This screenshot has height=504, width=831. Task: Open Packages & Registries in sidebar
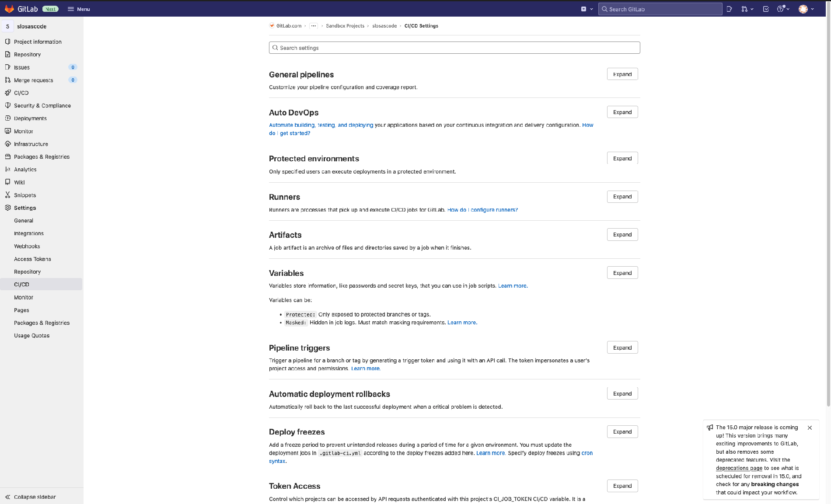42,156
